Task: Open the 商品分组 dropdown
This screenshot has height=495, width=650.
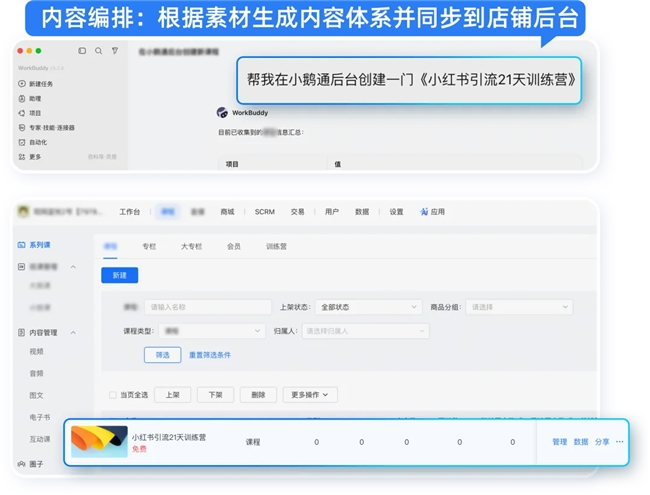Action: pos(519,307)
